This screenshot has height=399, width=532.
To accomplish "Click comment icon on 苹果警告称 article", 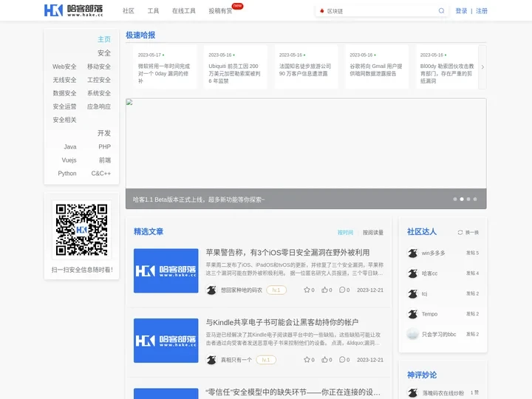I will click(x=342, y=290).
